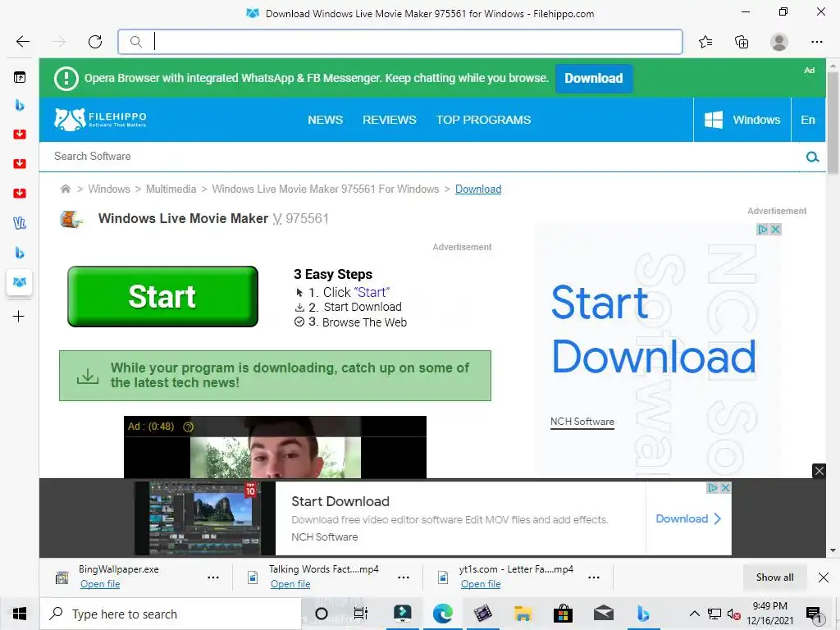Open the REVIEWS menu item
The height and width of the screenshot is (630, 840).
390,120
